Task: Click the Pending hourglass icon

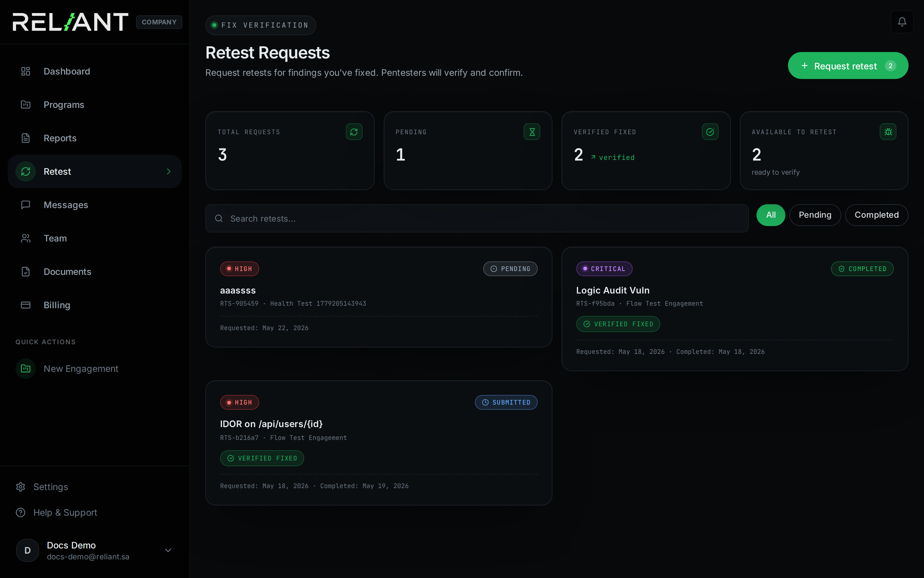Action: tap(532, 132)
